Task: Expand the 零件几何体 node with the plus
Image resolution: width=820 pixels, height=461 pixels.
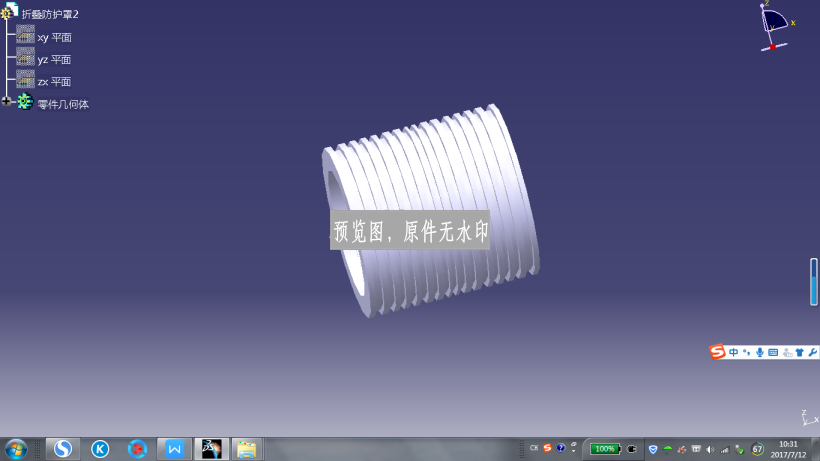Action: [6, 101]
